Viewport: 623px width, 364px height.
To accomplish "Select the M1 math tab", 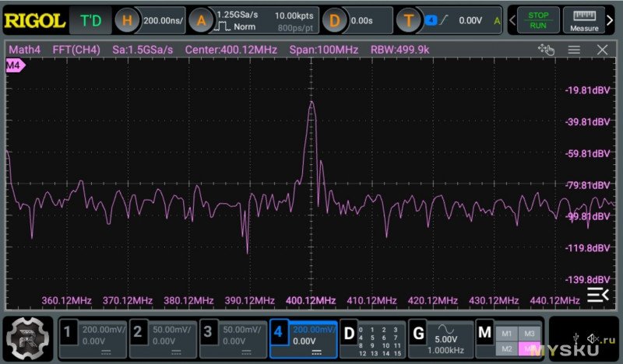I will (x=507, y=333).
